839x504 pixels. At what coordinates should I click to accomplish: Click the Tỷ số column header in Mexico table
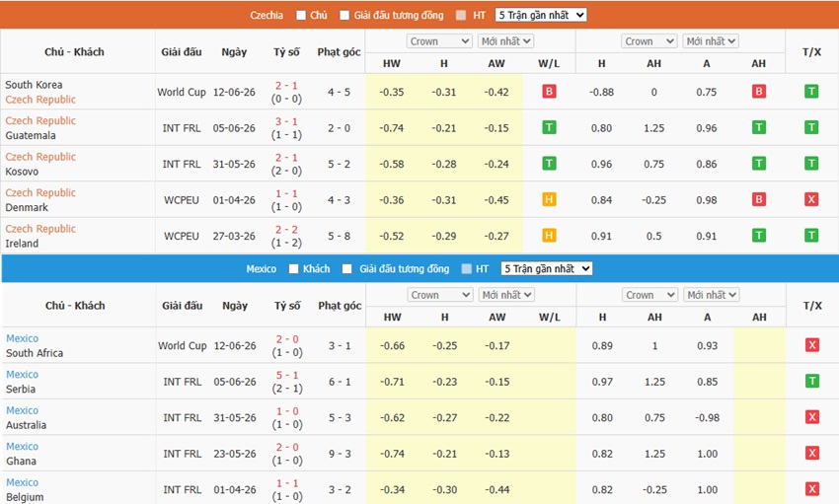[x=287, y=305]
